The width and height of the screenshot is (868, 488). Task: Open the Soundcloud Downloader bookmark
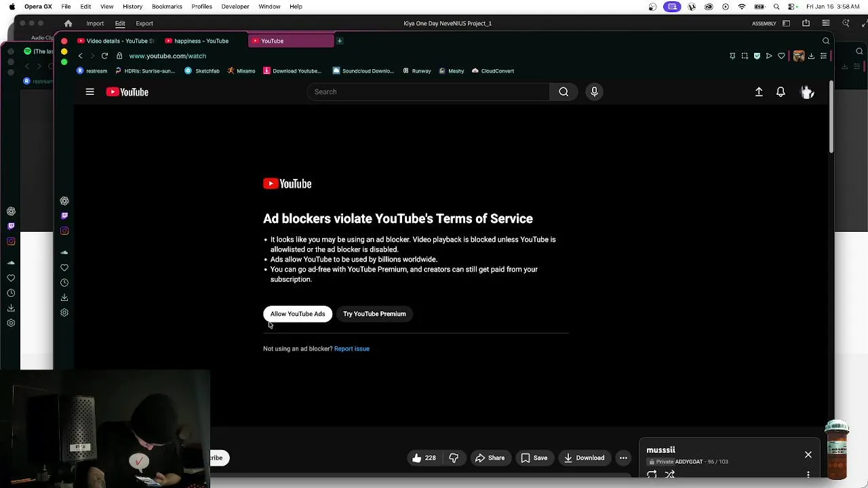point(363,70)
